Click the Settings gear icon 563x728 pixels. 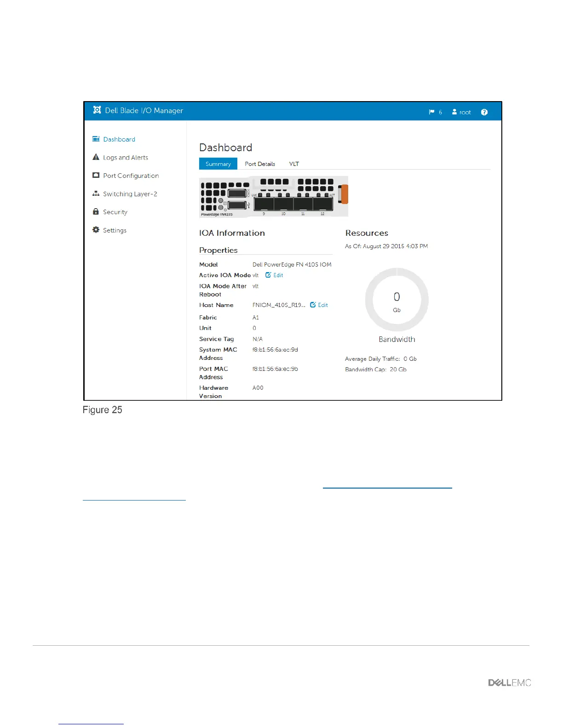tap(96, 230)
